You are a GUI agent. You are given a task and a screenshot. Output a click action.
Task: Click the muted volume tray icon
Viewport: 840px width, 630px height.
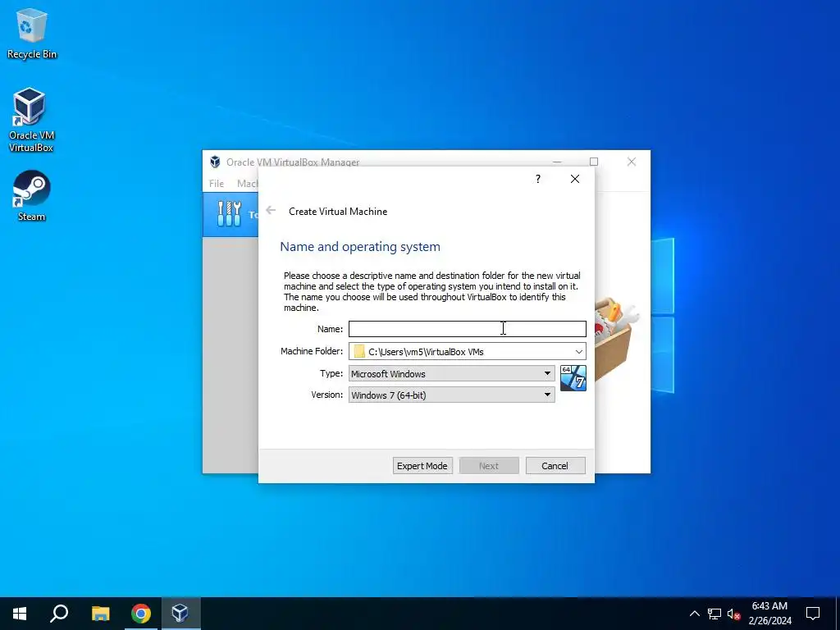(733, 614)
